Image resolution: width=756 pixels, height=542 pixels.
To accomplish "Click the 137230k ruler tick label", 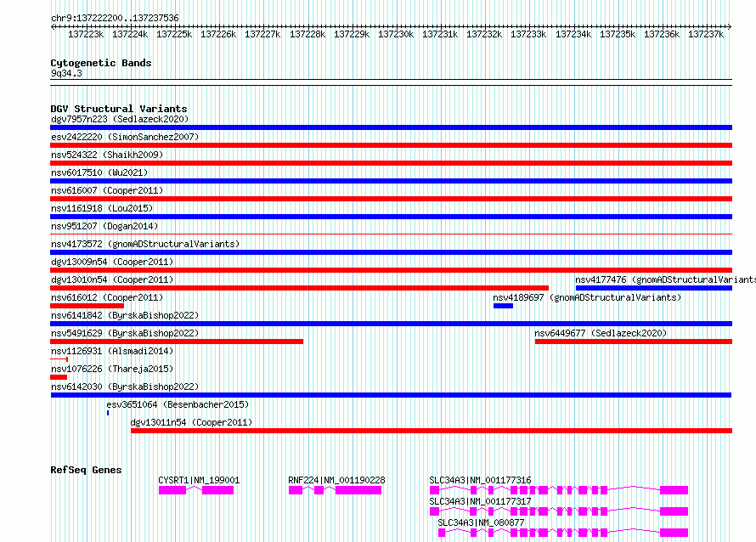I will (x=396, y=34).
